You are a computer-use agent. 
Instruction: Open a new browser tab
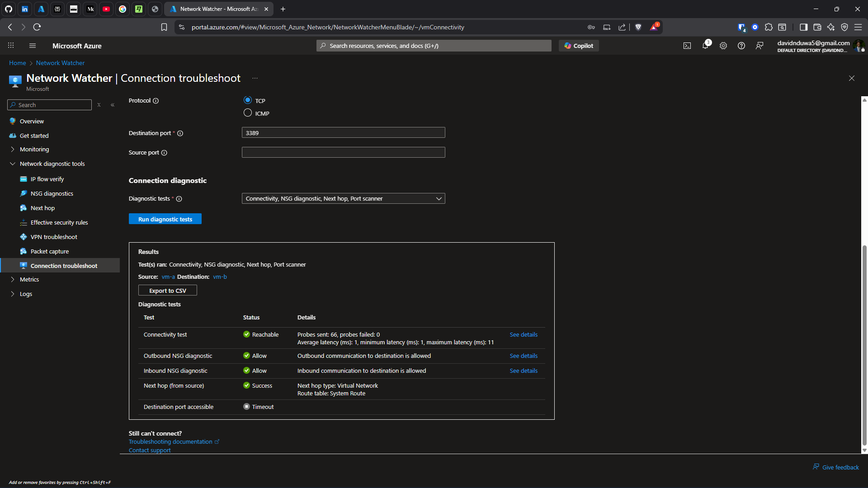(283, 9)
